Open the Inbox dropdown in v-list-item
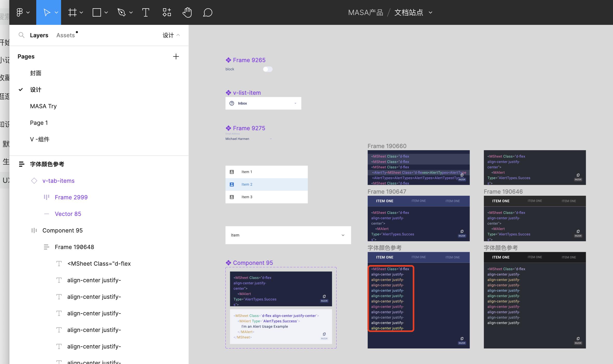Viewport: 613px width, 364px height. (x=295, y=103)
